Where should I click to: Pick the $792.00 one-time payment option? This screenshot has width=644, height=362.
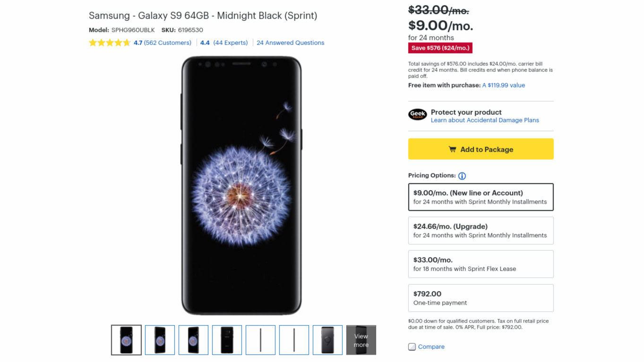(x=481, y=298)
